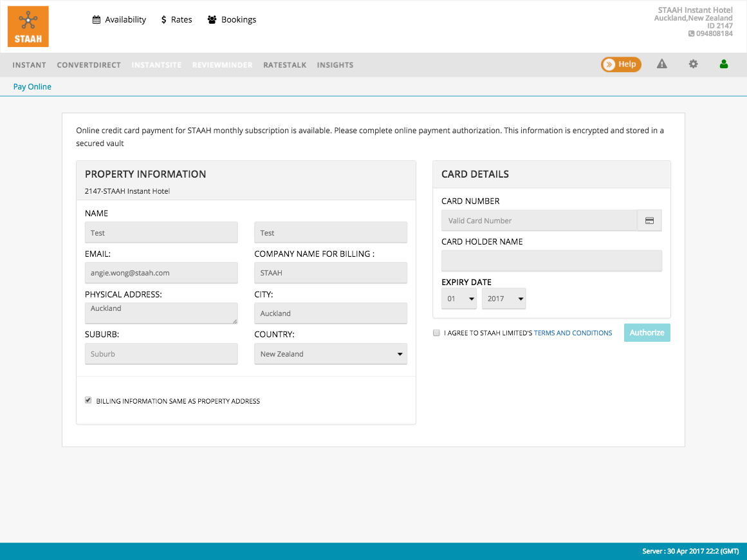Screen dimensions: 747x560
Task: Click the '2147-STAAH Instant Hotel' text
Action: point(127,191)
